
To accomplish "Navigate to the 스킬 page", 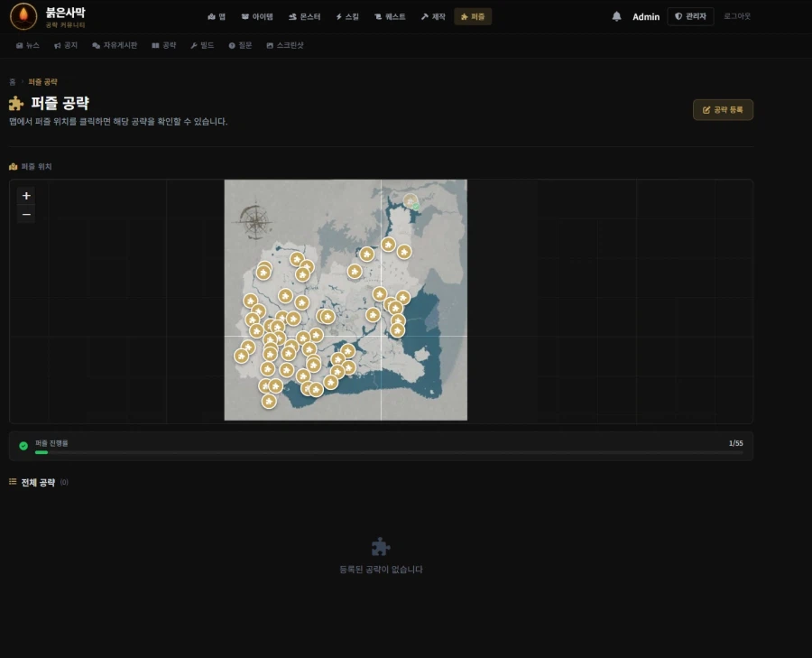I will (347, 16).
